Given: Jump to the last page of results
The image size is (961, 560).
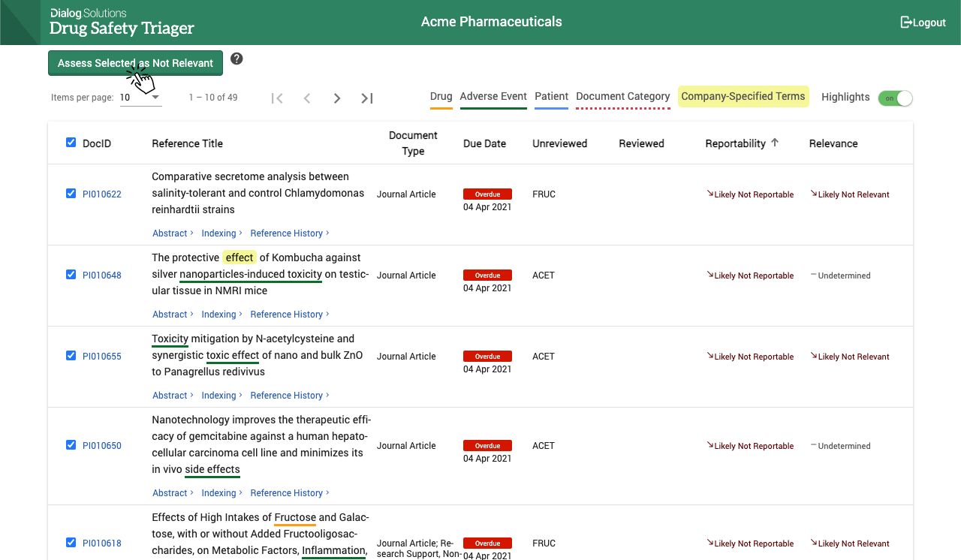Looking at the screenshot, I should pyautogui.click(x=367, y=98).
